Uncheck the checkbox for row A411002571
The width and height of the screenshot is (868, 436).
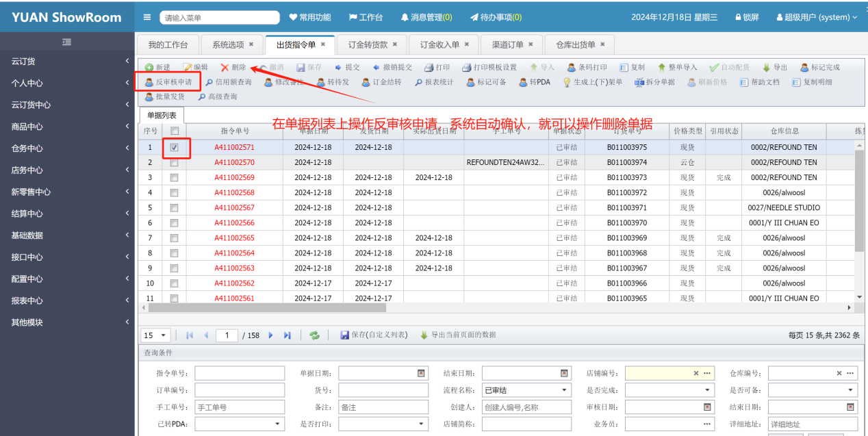tap(174, 147)
